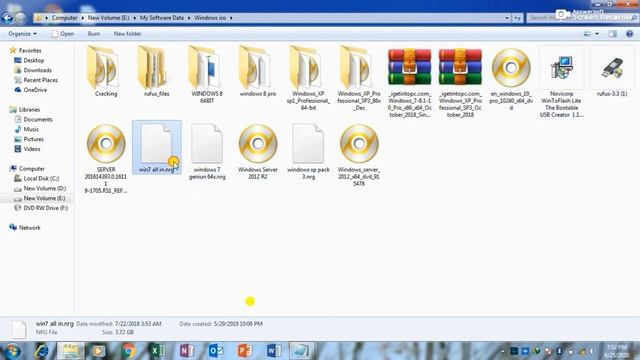Image resolution: width=640 pixels, height=360 pixels.
Task: Select Windows_server_2012_x64_dvd image
Action: pos(359,155)
